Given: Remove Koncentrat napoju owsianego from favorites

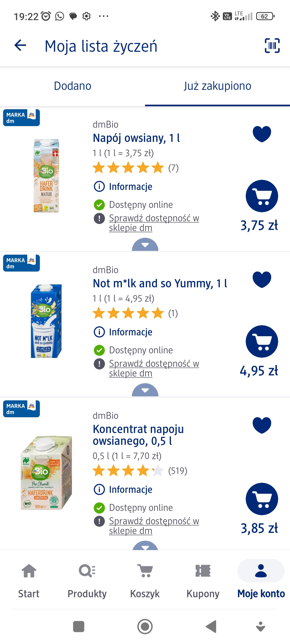Looking at the screenshot, I should [x=262, y=425].
